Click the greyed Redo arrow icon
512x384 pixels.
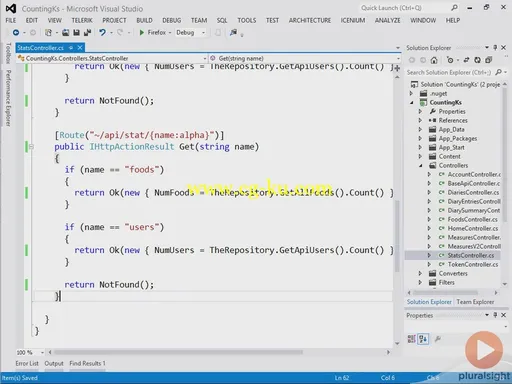[x=120, y=32]
